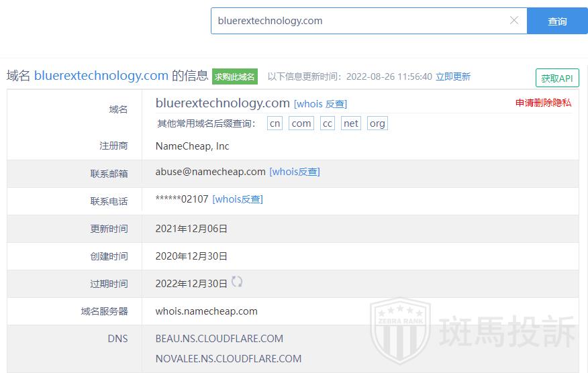
Task: Open the 立即更新 update link
Action: 453,76
